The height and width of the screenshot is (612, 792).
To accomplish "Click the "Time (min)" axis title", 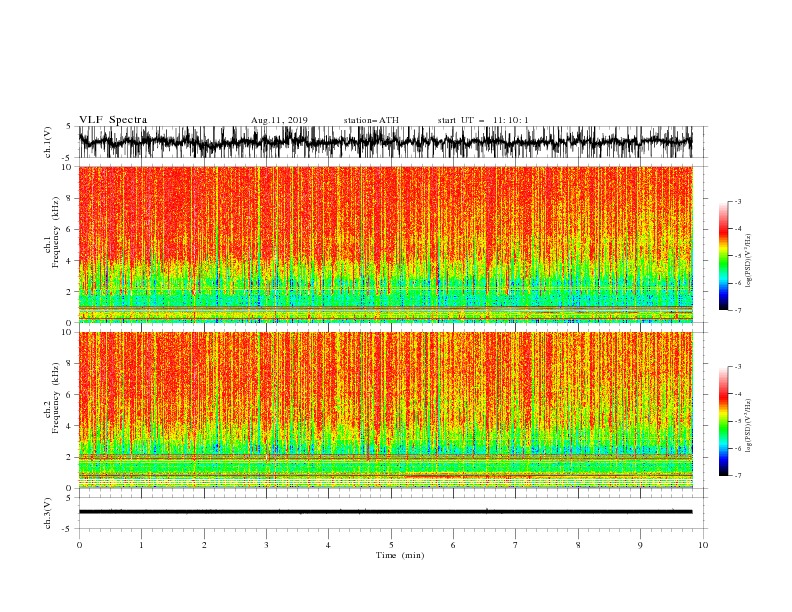I will [x=400, y=555].
